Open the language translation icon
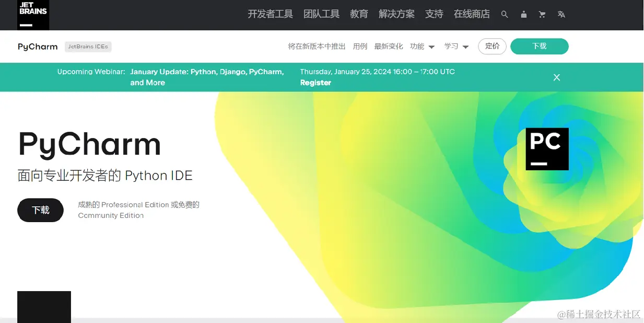 coord(561,15)
